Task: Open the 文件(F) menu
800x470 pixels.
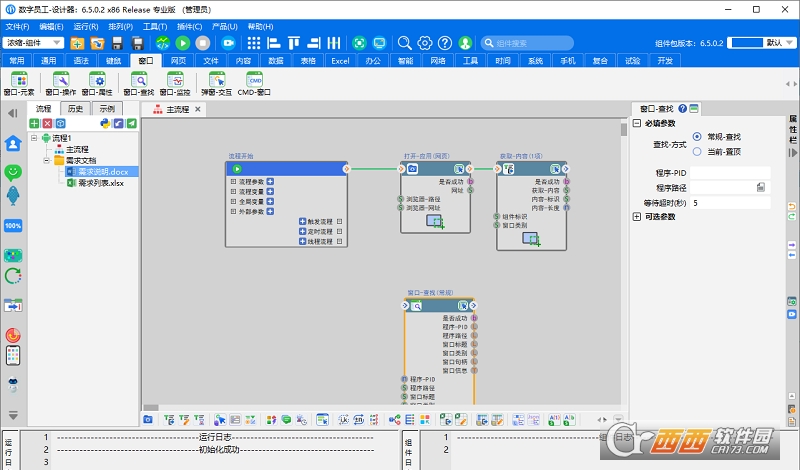Action: [x=17, y=27]
